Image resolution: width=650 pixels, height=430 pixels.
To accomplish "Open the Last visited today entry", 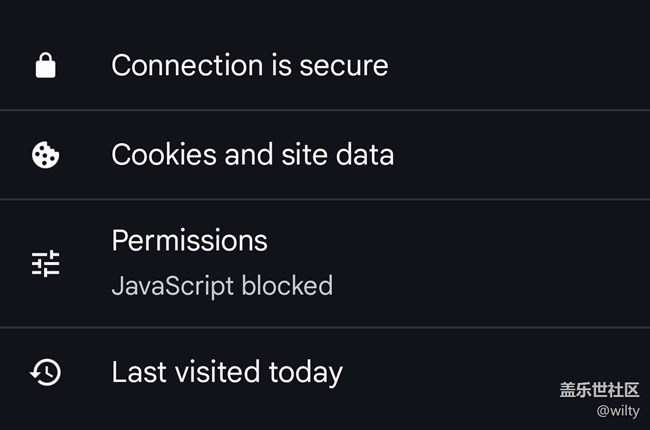I will 325,372.
